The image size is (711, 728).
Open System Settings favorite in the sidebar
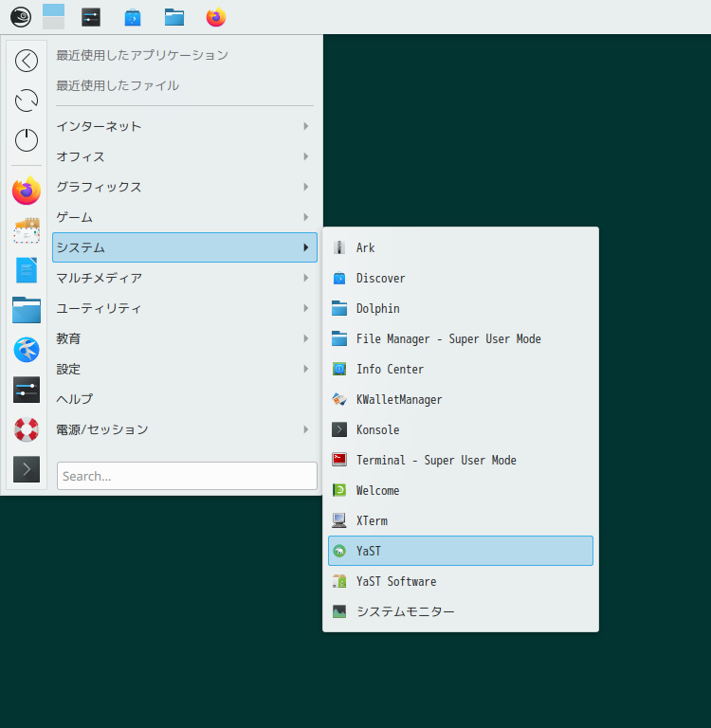tap(27, 390)
